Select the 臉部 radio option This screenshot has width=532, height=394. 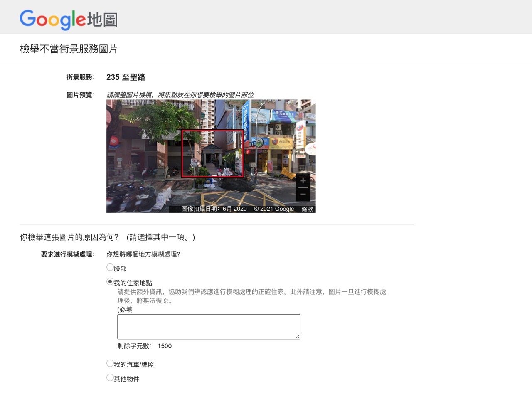point(110,267)
